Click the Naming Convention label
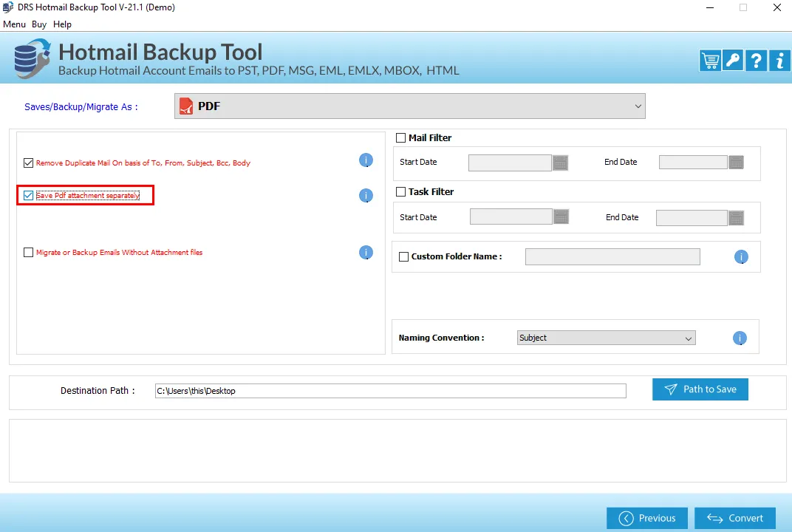This screenshot has width=792, height=532. pos(442,338)
